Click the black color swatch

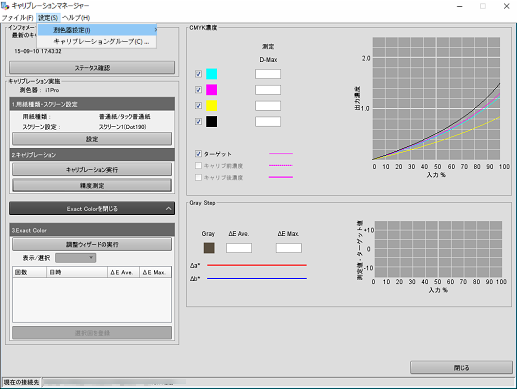[211, 121]
